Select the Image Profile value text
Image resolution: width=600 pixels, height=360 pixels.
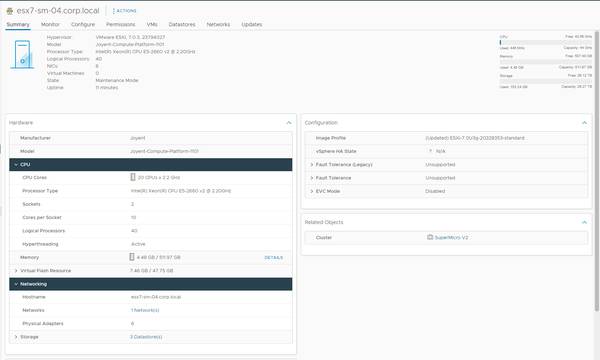475,138
